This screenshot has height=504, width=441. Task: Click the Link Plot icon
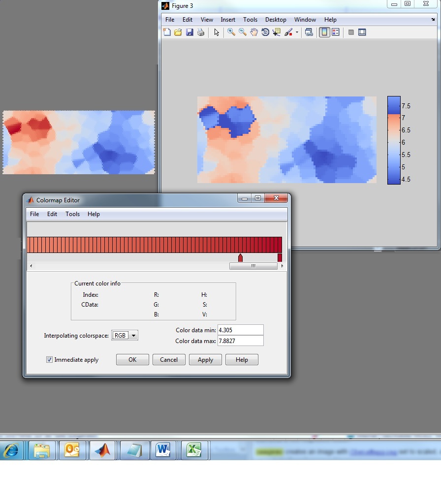pos(309,32)
